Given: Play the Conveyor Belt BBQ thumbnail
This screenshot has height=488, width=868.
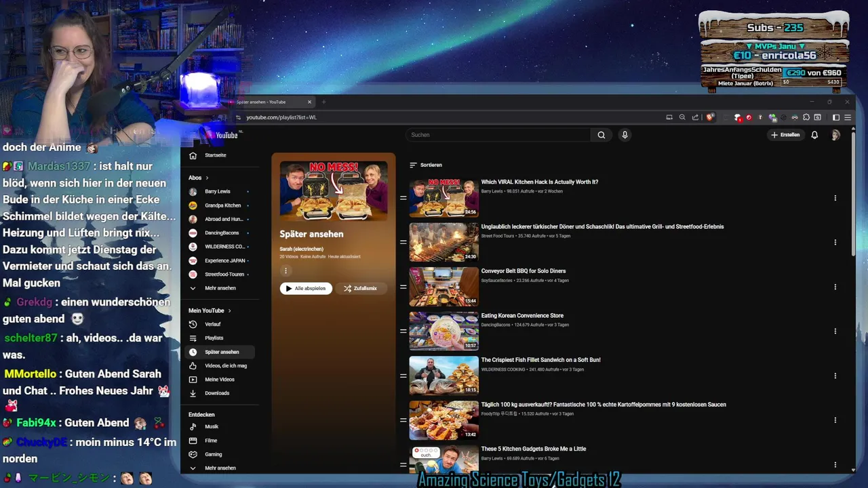Looking at the screenshot, I should click(x=443, y=287).
